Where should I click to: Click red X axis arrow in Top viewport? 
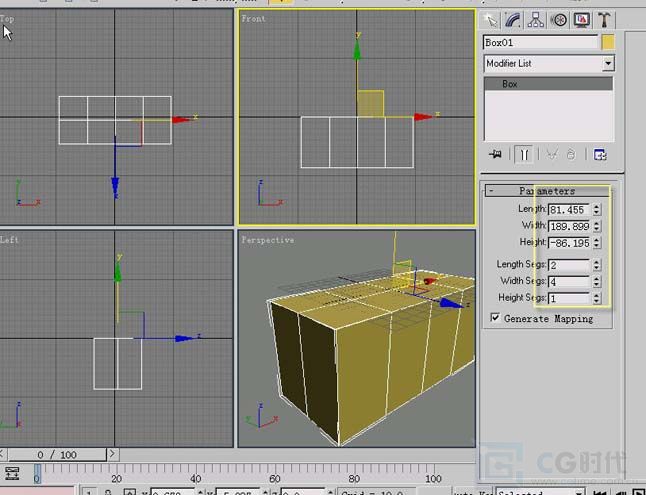(181, 120)
